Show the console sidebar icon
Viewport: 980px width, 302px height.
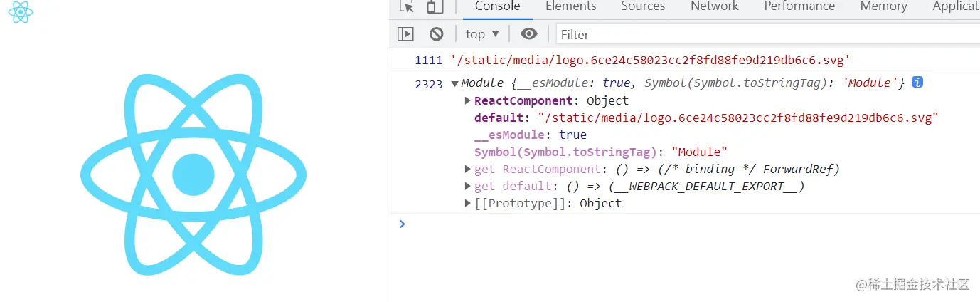(405, 33)
